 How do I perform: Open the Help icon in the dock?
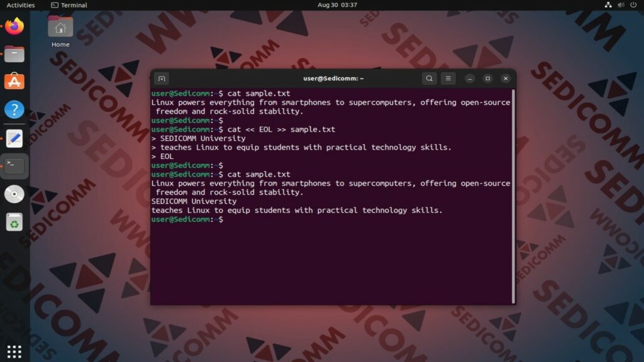pyautogui.click(x=14, y=109)
